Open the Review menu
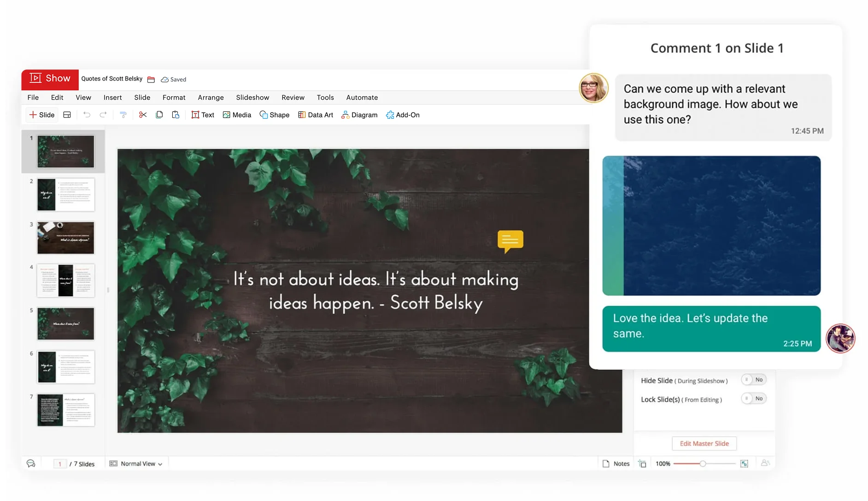Viewport: 868px width, 501px height. (293, 97)
